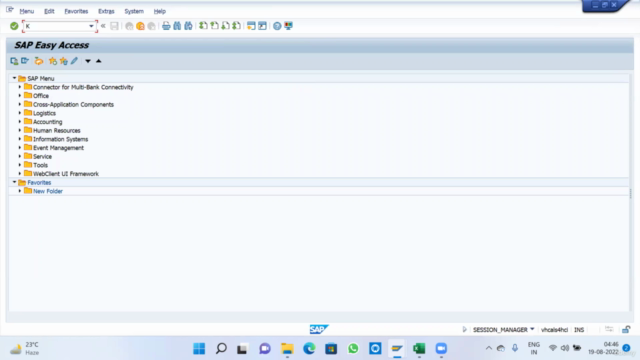Image resolution: width=640 pixels, height=360 pixels.
Task: Click the Generate Shortcut icon
Action: pyautogui.click(x=262, y=26)
